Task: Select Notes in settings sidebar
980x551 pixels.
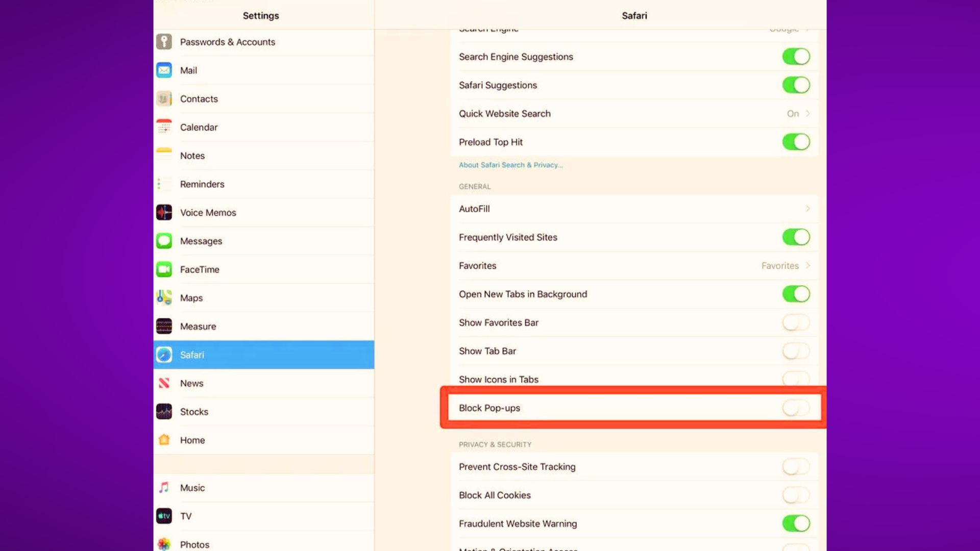Action: coord(264,156)
